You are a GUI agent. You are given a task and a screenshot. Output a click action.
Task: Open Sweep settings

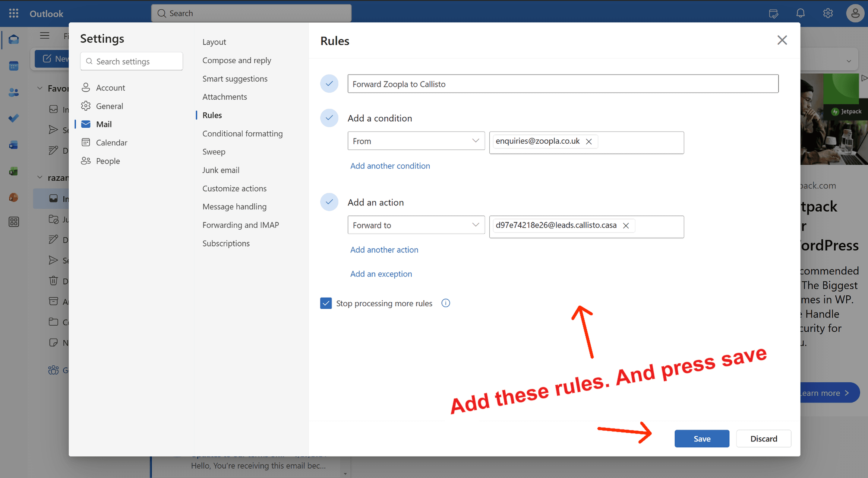pyautogui.click(x=214, y=152)
